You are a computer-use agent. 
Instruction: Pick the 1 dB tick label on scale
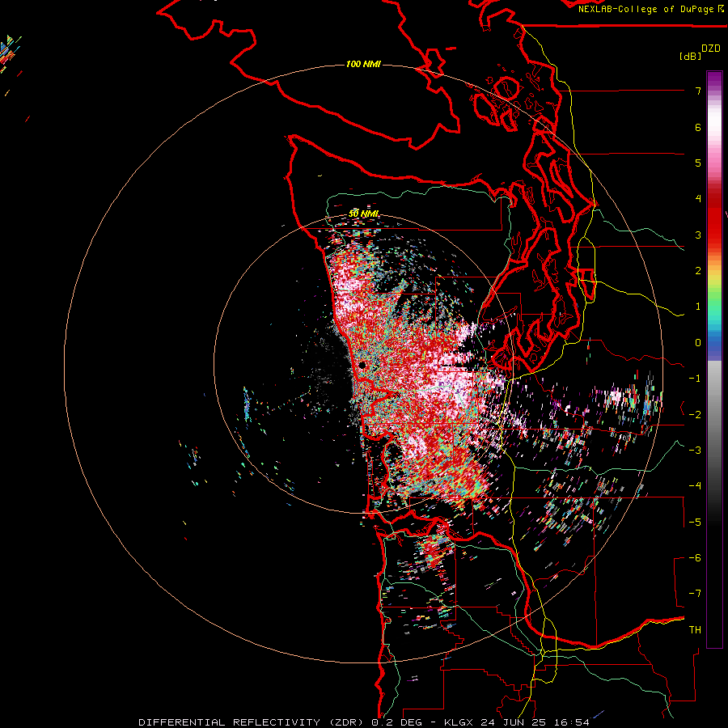click(698, 307)
